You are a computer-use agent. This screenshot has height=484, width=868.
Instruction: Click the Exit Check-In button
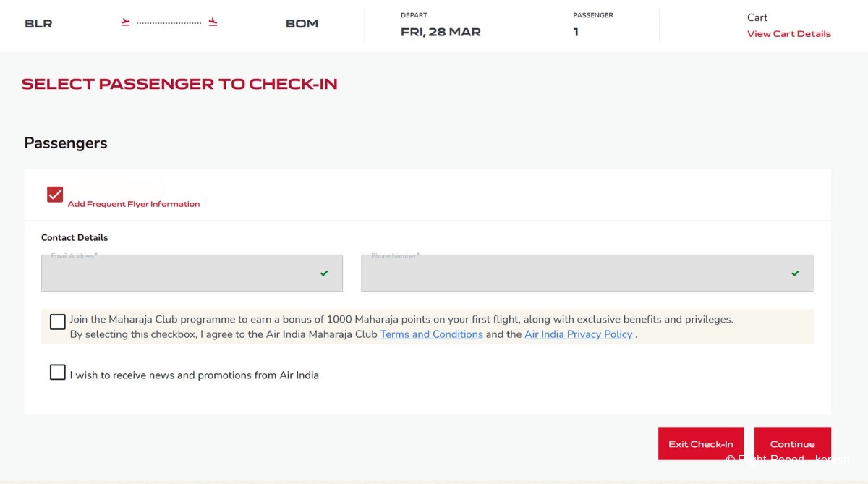(701, 443)
